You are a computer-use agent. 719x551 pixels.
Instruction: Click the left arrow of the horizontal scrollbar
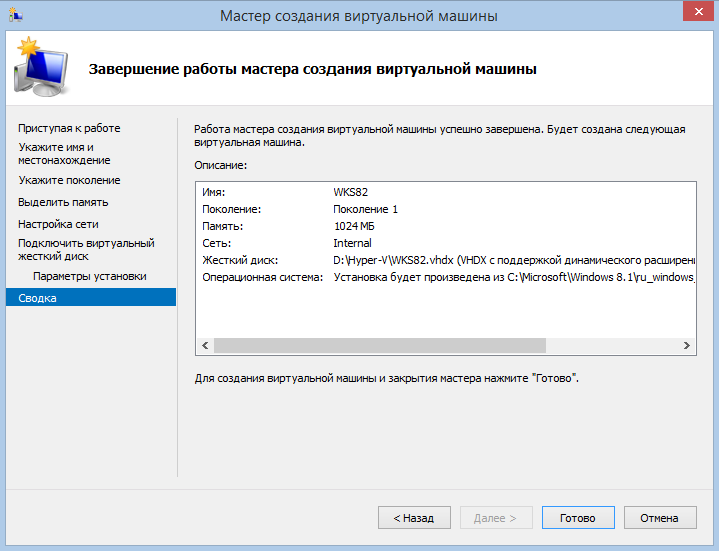(204, 345)
